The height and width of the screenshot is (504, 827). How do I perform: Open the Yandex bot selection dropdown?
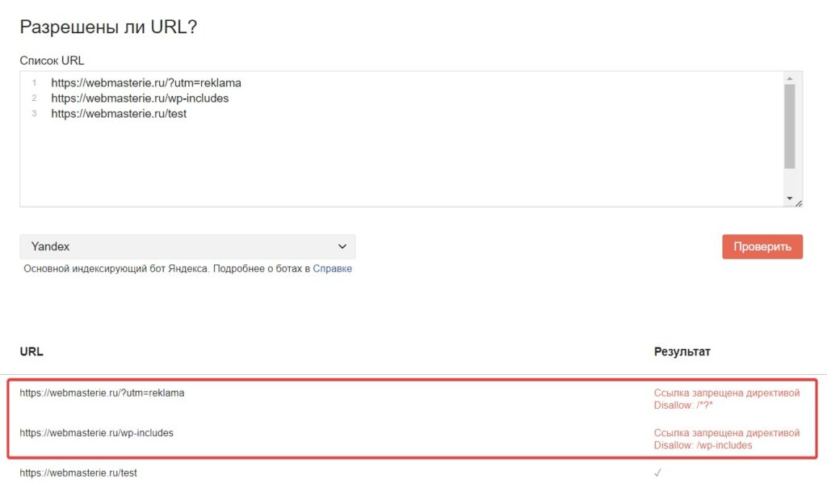click(x=187, y=246)
